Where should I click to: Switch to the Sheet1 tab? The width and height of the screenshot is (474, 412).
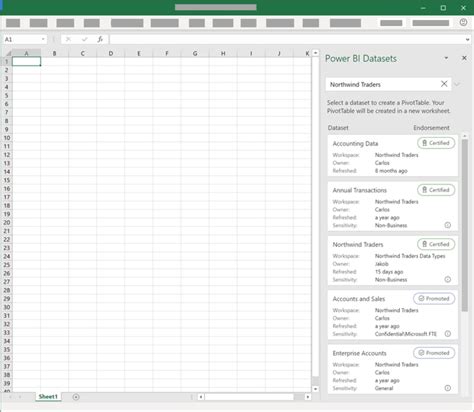coord(48,397)
